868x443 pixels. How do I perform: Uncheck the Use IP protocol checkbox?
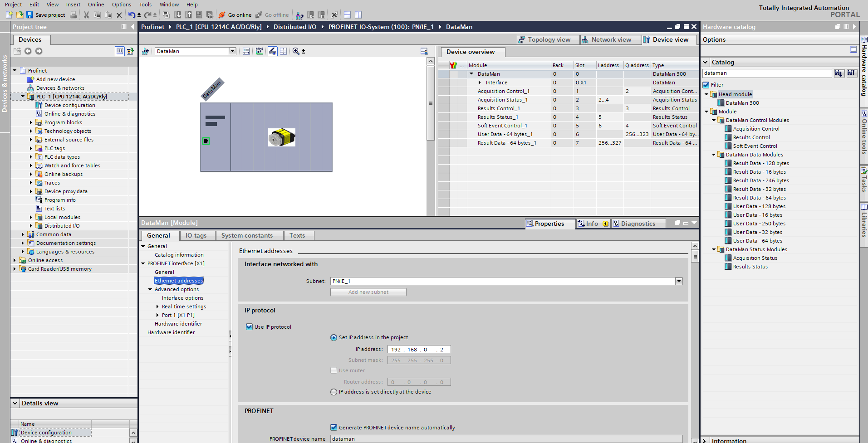point(249,327)
